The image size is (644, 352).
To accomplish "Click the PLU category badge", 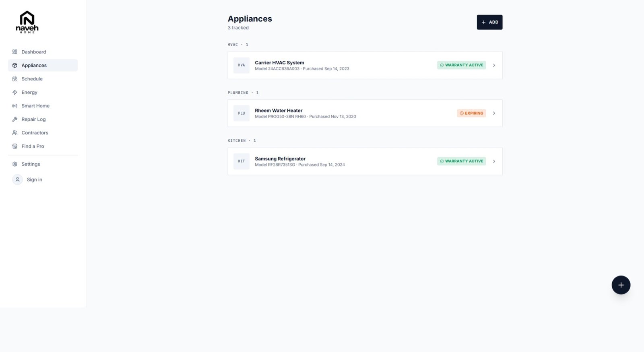I will point(242,113).
